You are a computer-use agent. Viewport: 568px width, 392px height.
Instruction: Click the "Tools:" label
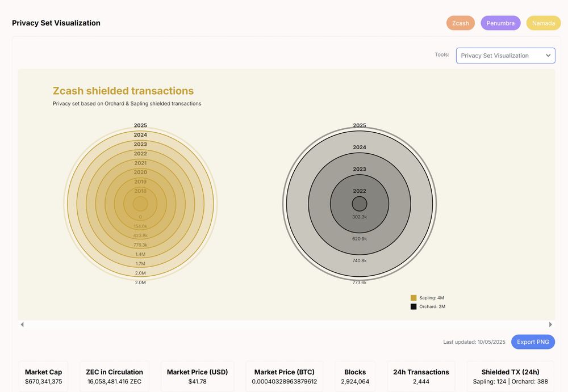442,54
